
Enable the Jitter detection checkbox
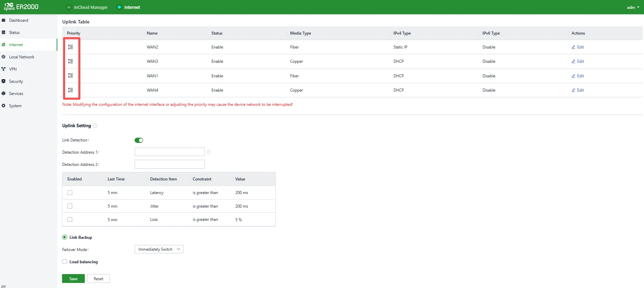click(x=70, y=206)
